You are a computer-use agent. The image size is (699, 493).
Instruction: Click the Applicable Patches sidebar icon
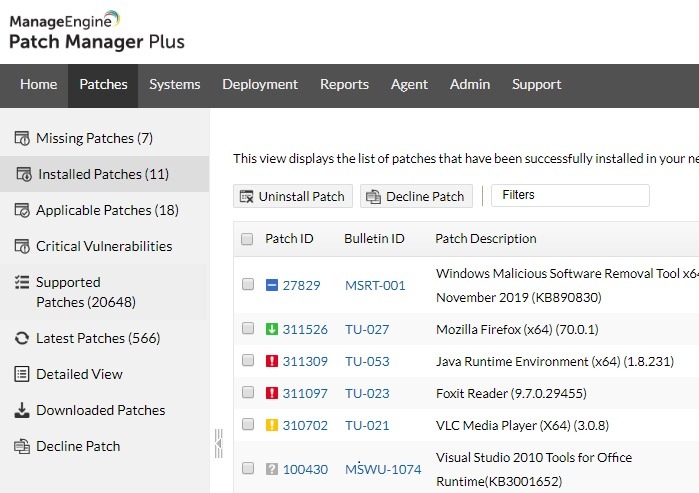[x=22, y=210]
